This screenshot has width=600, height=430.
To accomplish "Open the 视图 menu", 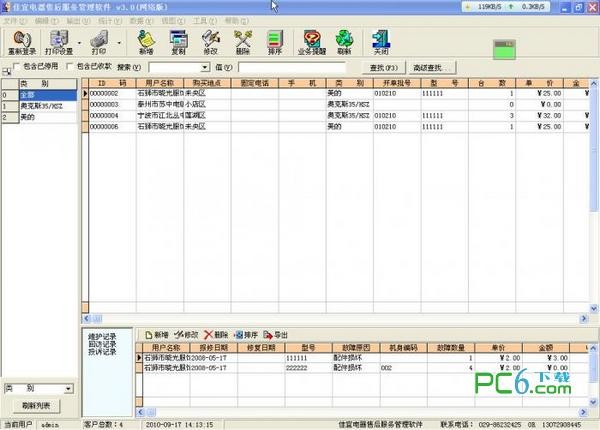I will click(x=173, y=21).
